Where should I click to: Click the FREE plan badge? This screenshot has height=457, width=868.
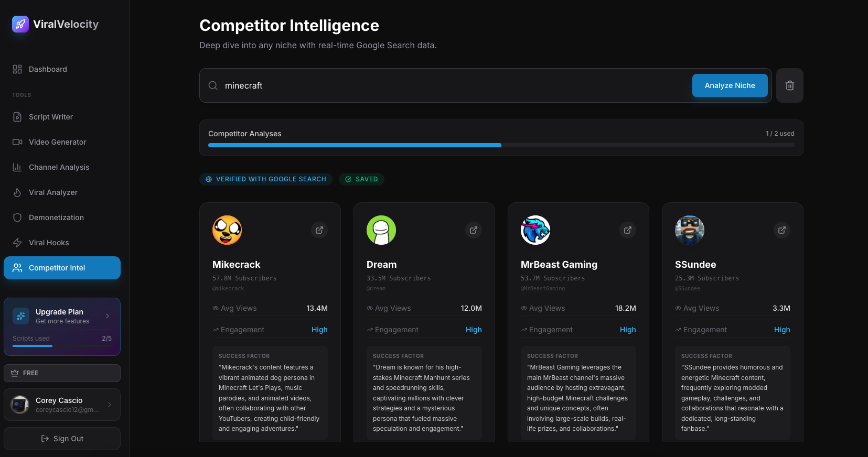(62, 373)
